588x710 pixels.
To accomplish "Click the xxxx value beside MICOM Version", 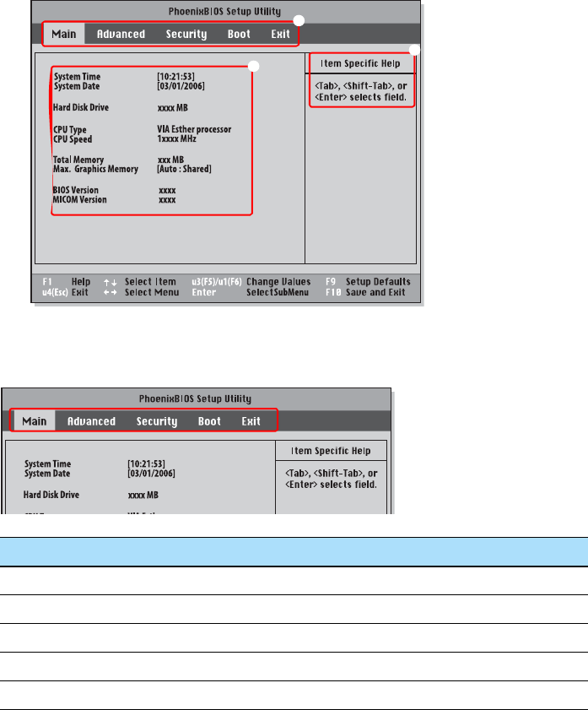I will 167,200.
